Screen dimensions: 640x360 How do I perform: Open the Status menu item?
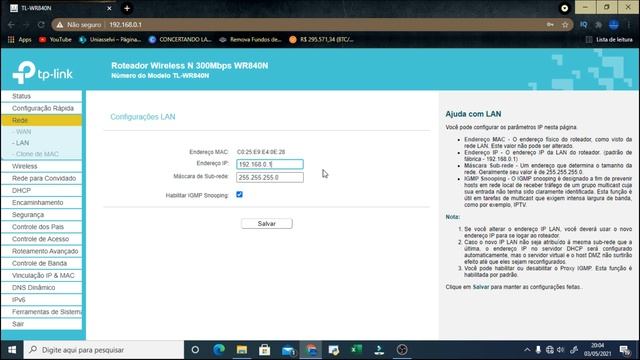pyautogui.click(x=42, y=96)
